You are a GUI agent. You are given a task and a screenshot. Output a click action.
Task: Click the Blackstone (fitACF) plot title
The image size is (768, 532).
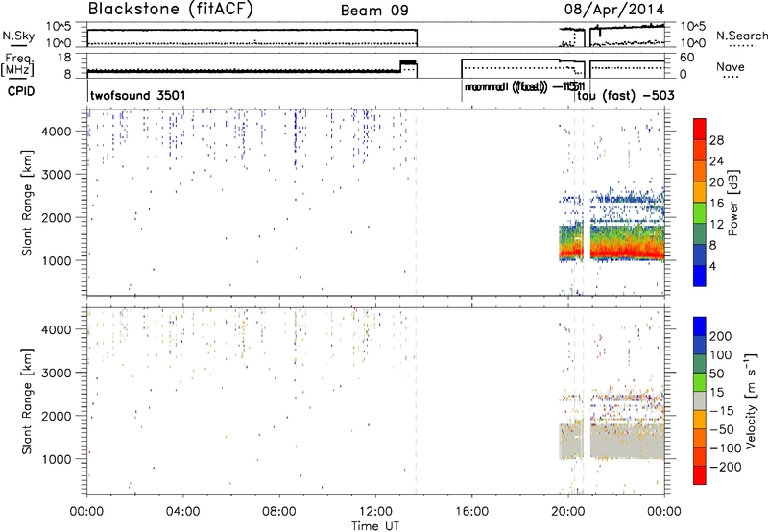tap(171, 10)
